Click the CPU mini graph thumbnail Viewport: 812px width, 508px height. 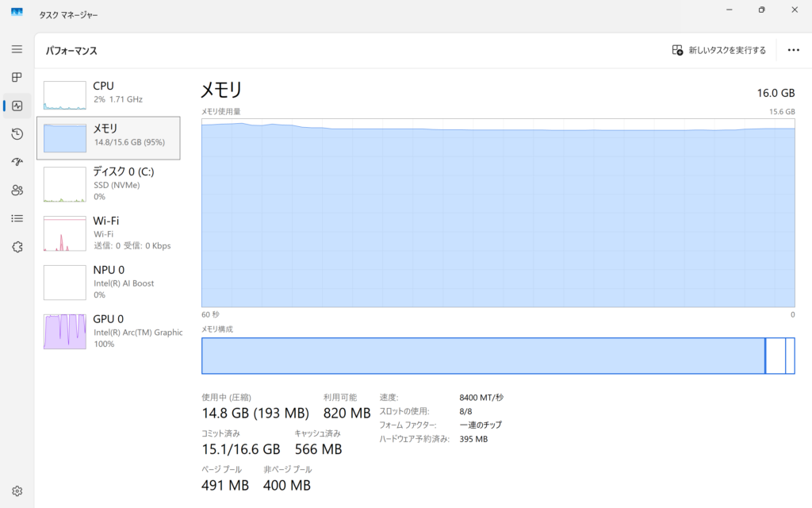tap(65, 95)
